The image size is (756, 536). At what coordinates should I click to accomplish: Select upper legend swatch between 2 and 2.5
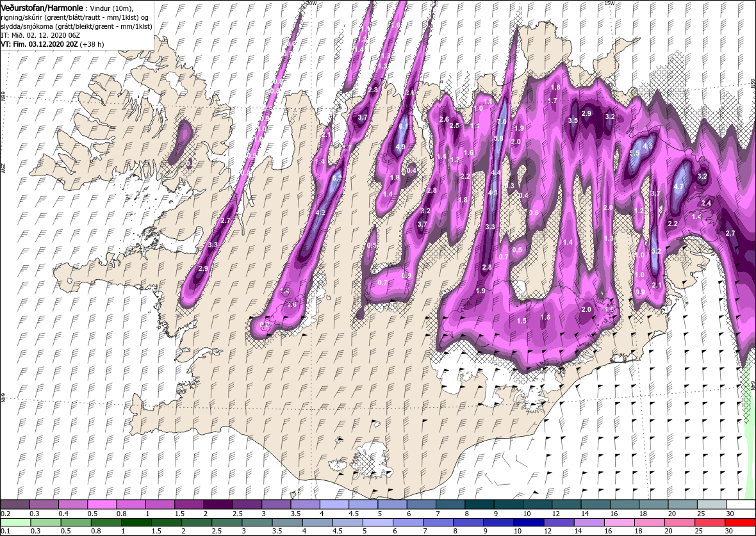pyautogui.click(x=218, y=505)
